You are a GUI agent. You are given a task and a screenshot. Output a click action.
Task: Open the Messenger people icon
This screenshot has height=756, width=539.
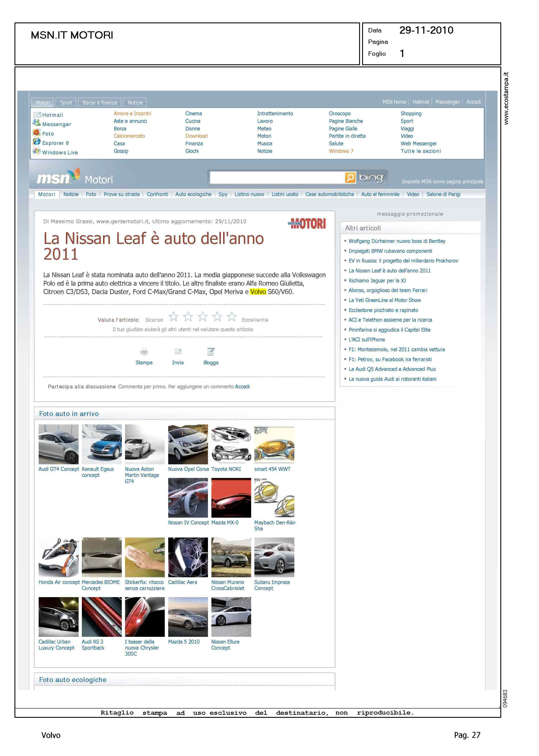pyautogui.click(x=36, y=123)
